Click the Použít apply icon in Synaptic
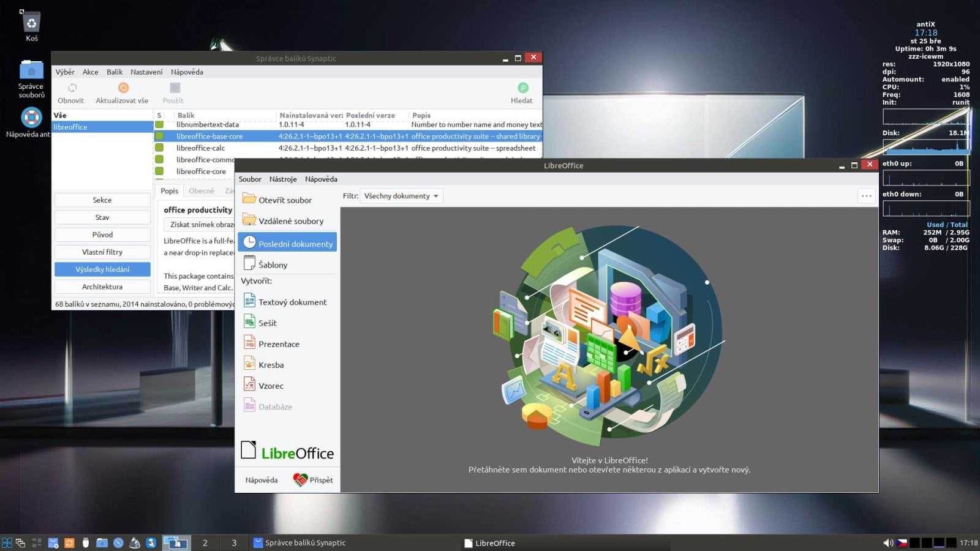Image resolution: width=980 pixels, height=551 pixels. coord(175,88)
